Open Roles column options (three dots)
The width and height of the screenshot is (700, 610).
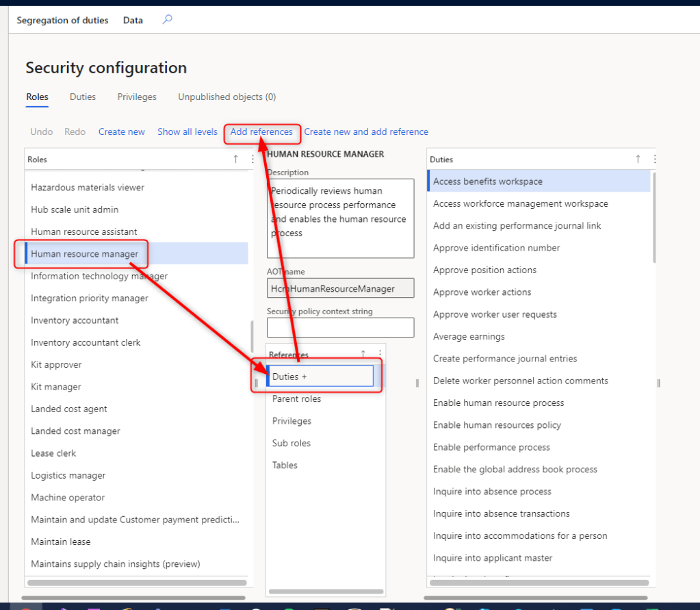pyautogui.click(x=252, y=159)
